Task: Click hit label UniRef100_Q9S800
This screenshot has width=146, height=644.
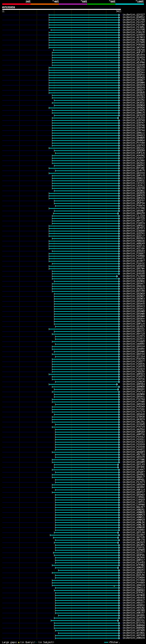Action: pyautogui.click(x=134, y=319)
